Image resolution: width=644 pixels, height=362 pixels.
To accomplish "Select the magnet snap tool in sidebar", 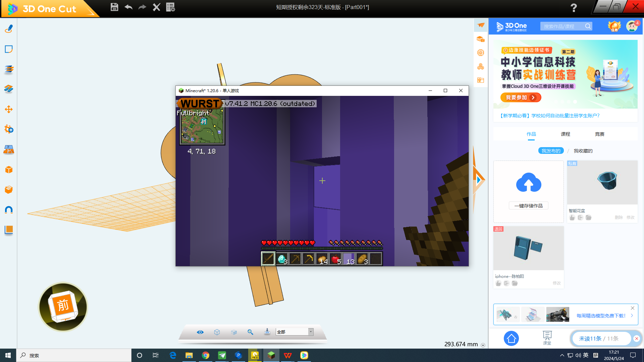I will [9, 210].
